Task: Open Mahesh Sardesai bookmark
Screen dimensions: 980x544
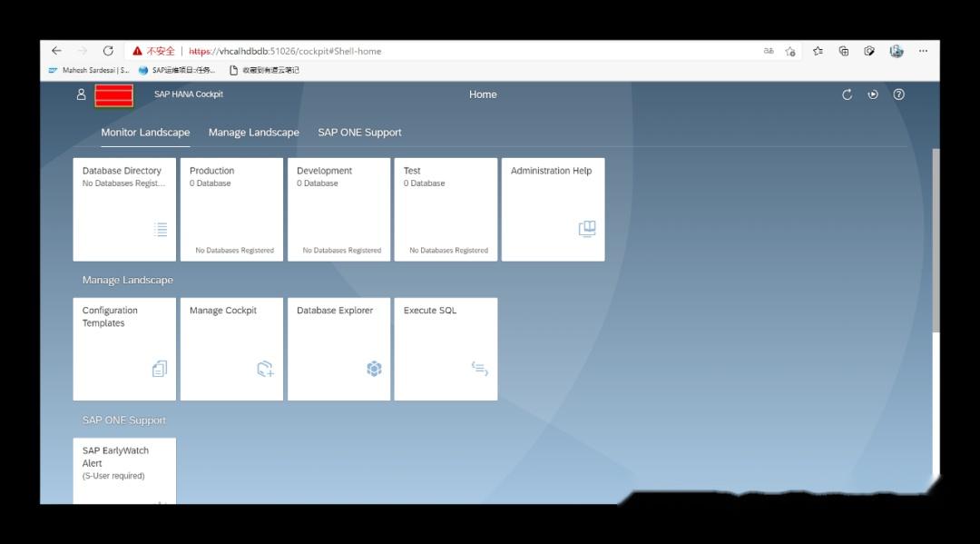Action: (x=89, y=70)
